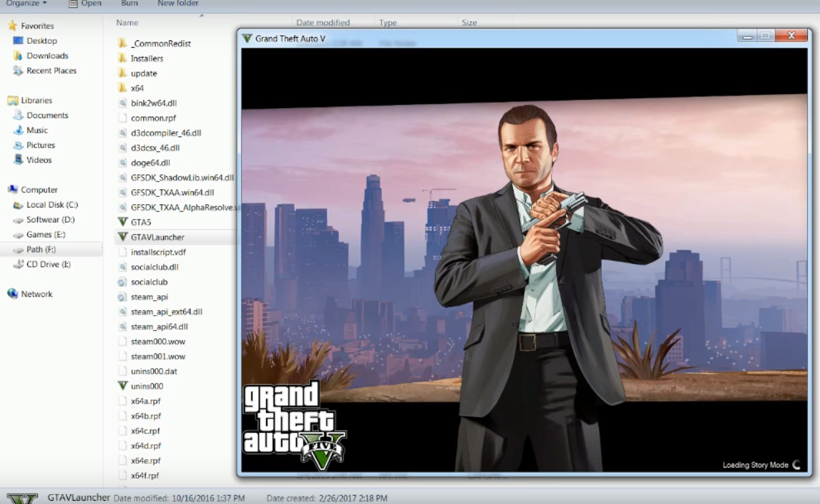Select d3dcompiler_46.dll file icon
The width and height of the screenshot is (820, 504).
click(x=122, y=133)
